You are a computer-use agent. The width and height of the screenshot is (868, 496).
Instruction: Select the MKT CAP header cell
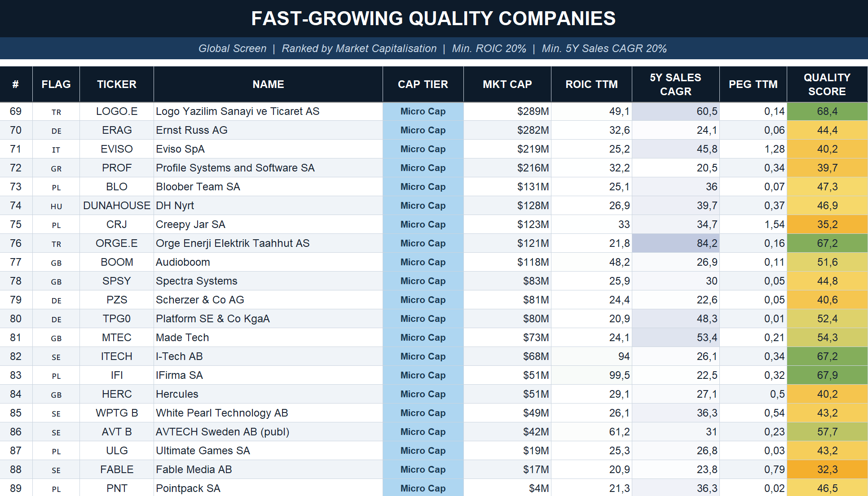point(507,84)
